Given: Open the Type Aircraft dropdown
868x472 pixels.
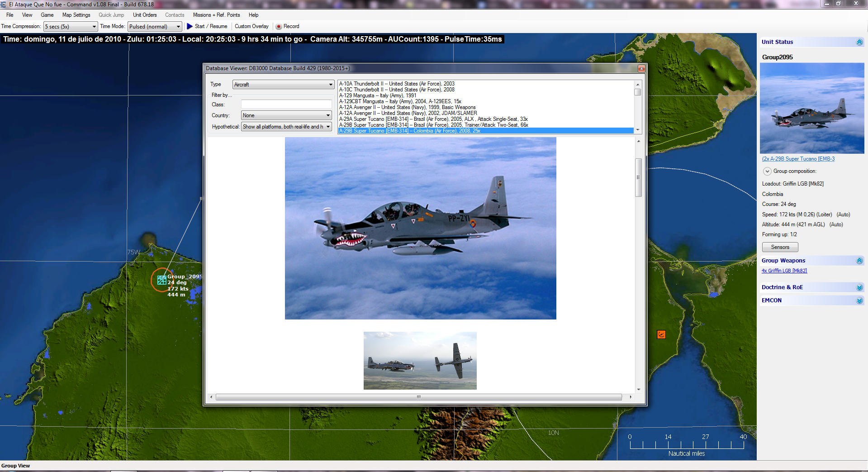Looking at the screenshot, I should [284, 85].
